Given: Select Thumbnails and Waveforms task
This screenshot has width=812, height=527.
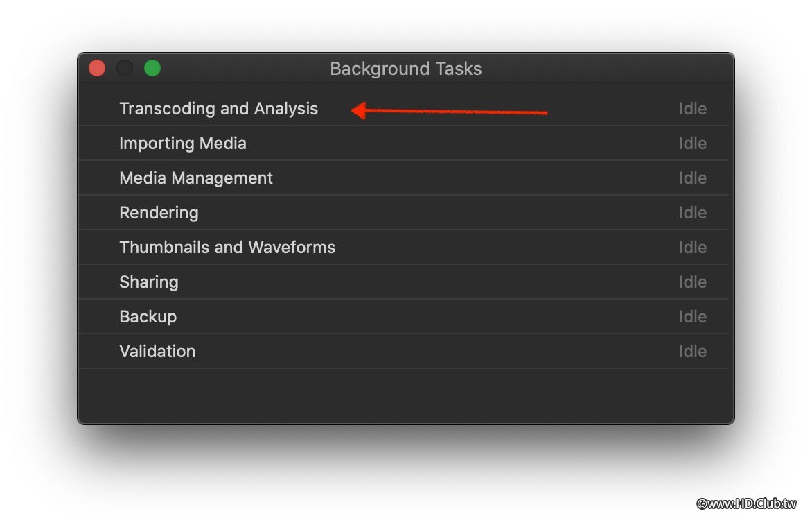Looking at the screenshot, I should pos(227,248).
